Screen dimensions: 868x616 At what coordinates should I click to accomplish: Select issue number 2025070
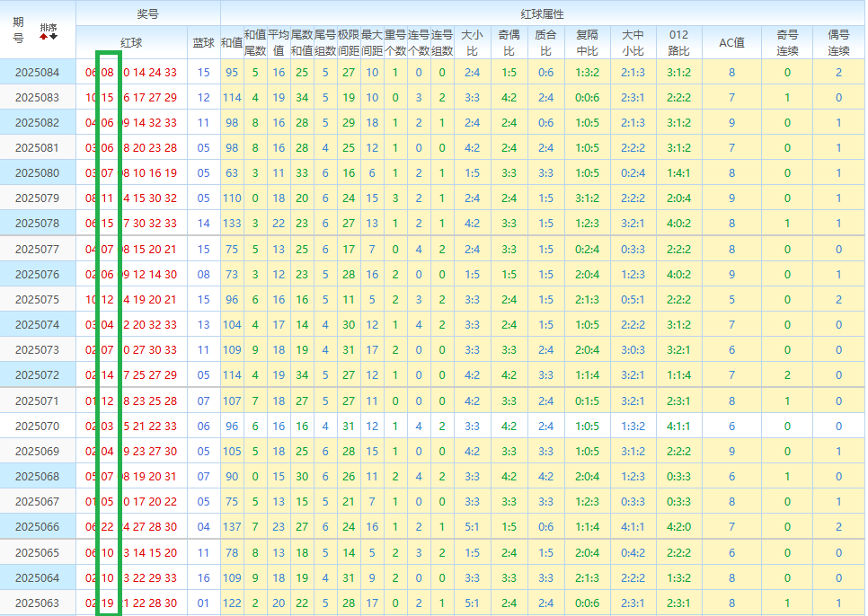click(x=38, y=427)
